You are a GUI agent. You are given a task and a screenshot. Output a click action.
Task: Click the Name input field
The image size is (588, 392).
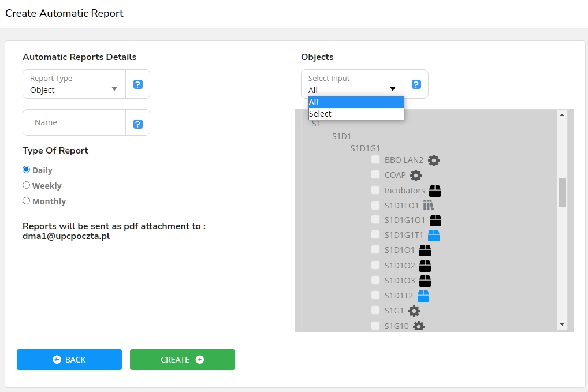click(75, 122)
